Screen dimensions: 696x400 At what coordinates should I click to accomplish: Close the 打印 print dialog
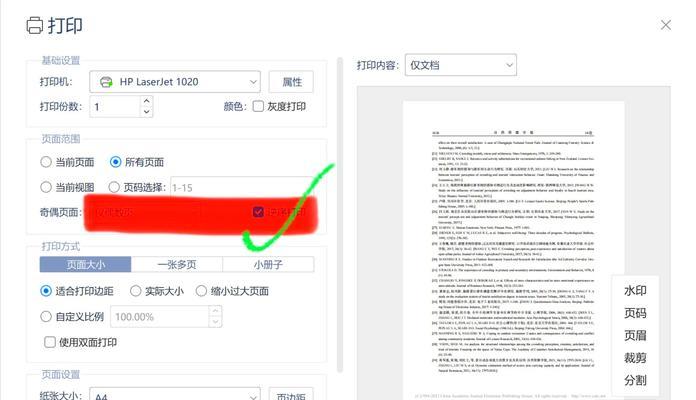665,25
